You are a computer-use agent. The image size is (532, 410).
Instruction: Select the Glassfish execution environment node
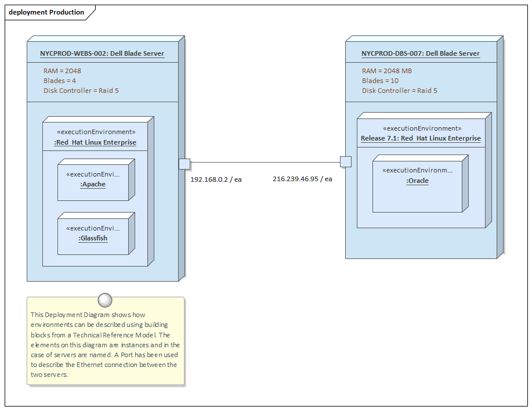click(93, 234)
